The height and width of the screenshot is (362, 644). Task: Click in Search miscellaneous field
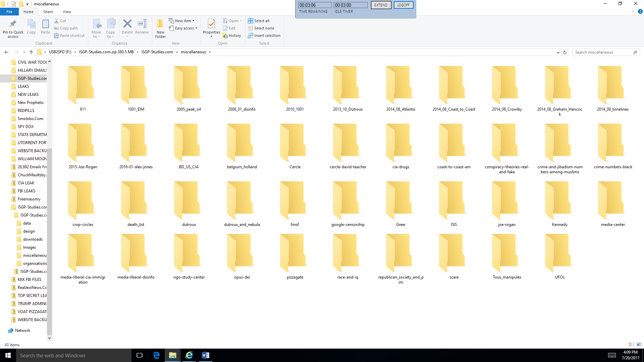[x=602, y=52]
